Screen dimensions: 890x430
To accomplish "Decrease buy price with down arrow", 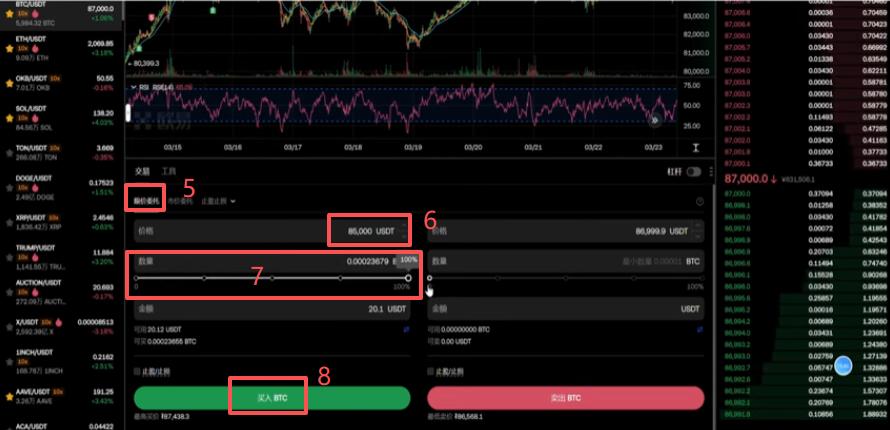I will click(x=404, y=235).
